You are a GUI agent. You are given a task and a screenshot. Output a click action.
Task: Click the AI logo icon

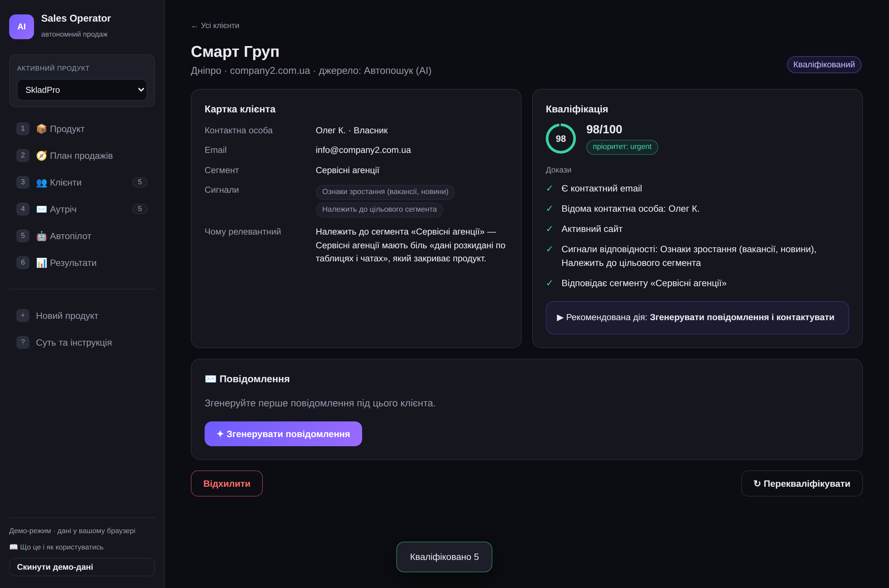[21, 27]
